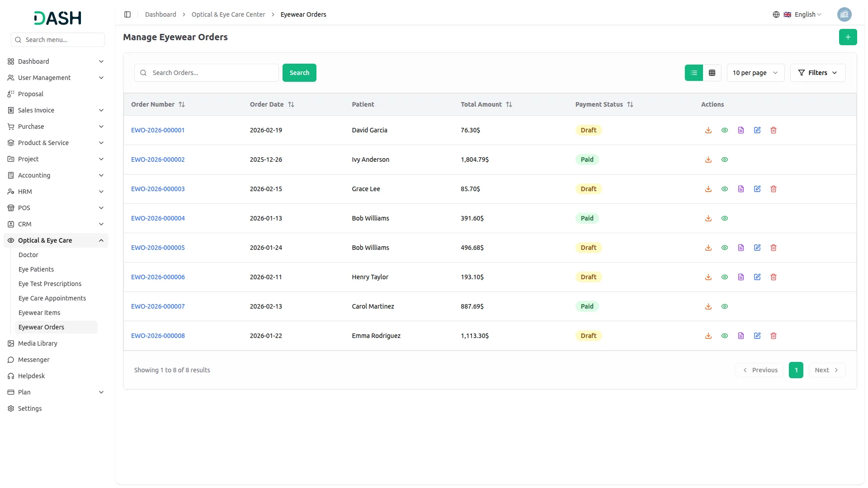Open Eyewear Items in sidebar
The image size is (868, 488).
click(x=39, y=313)
